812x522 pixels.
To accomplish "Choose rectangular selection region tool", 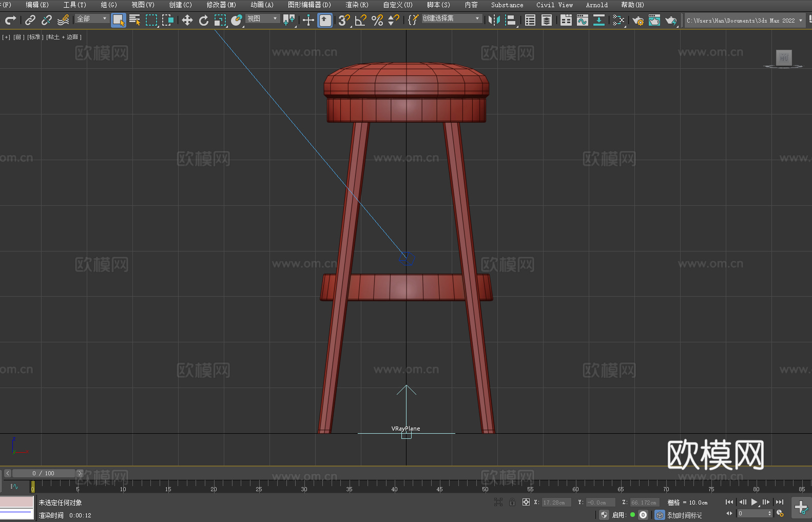I will tap(151, 20).
